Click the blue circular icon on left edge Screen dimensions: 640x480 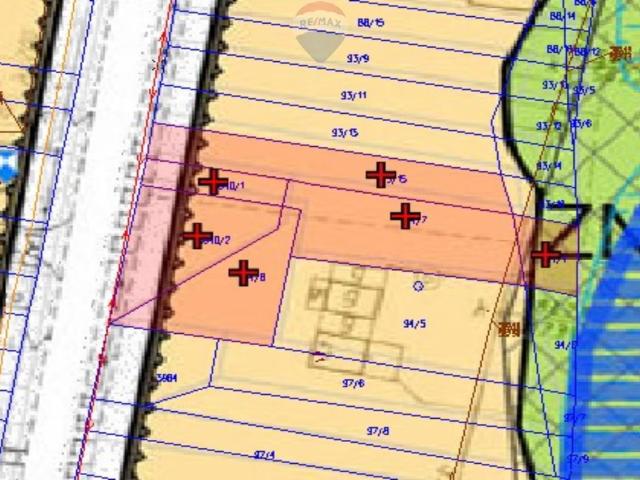click(6, 163)
